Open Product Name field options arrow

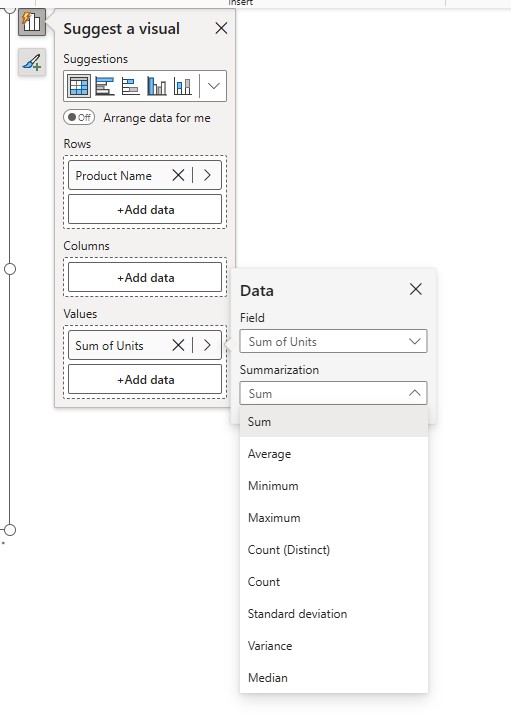207,175
